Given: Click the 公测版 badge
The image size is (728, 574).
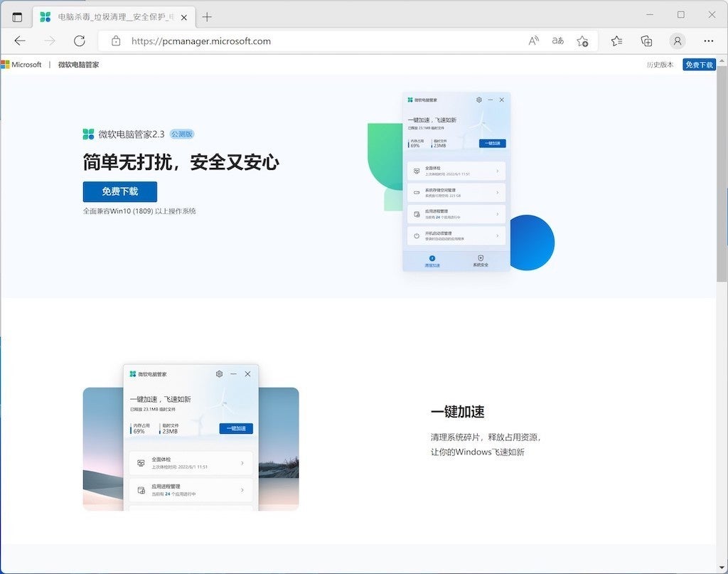Looking at the screenshot, I should click(181, 134).
